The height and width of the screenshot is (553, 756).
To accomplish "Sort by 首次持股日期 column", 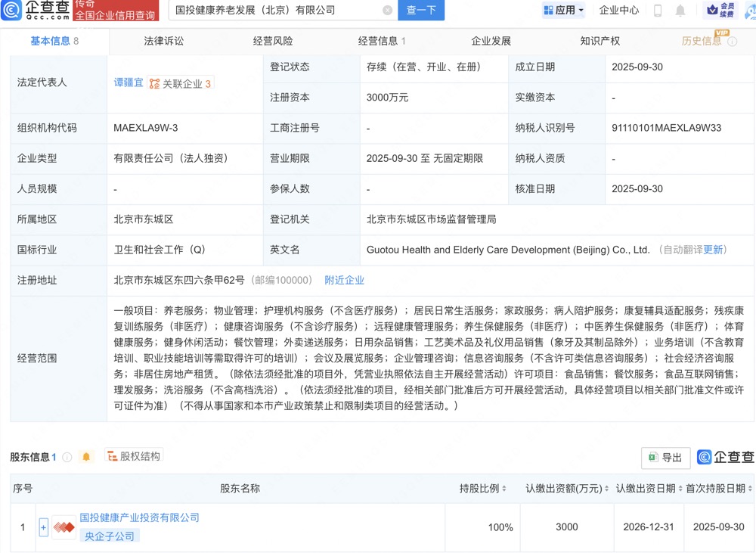I will point(749,489).
